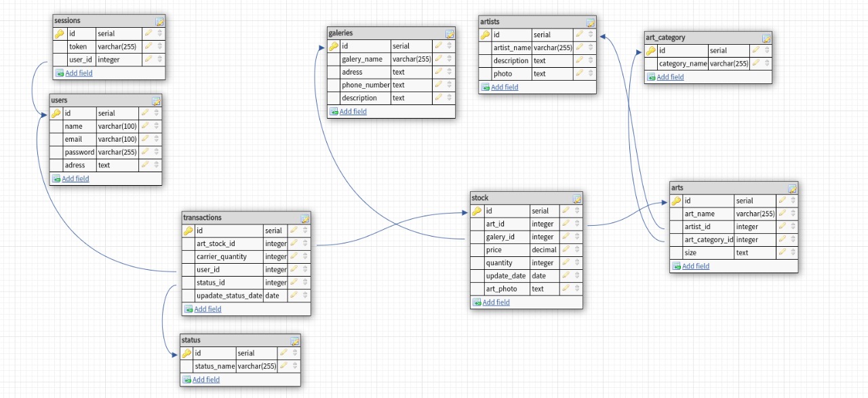Click pencil beside status_name field
The width and height of the screenshot is (868, 398).
click(x=283, y=365)
